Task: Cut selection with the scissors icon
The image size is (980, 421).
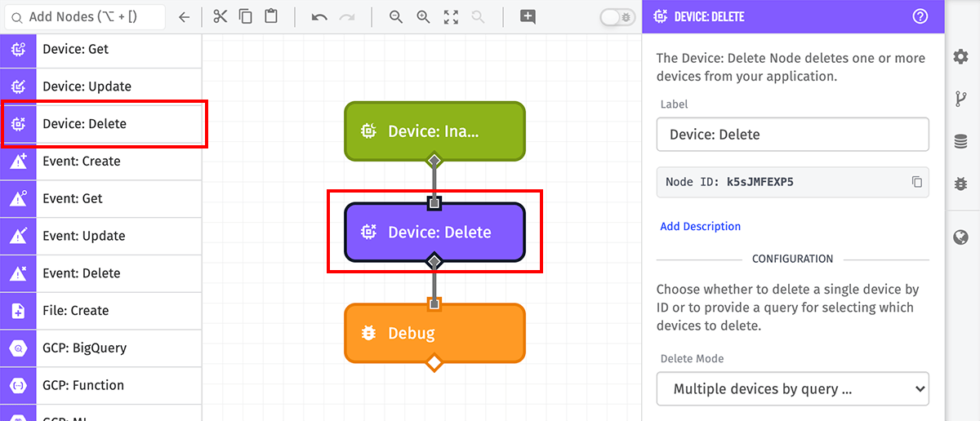Action: point(220,16)
